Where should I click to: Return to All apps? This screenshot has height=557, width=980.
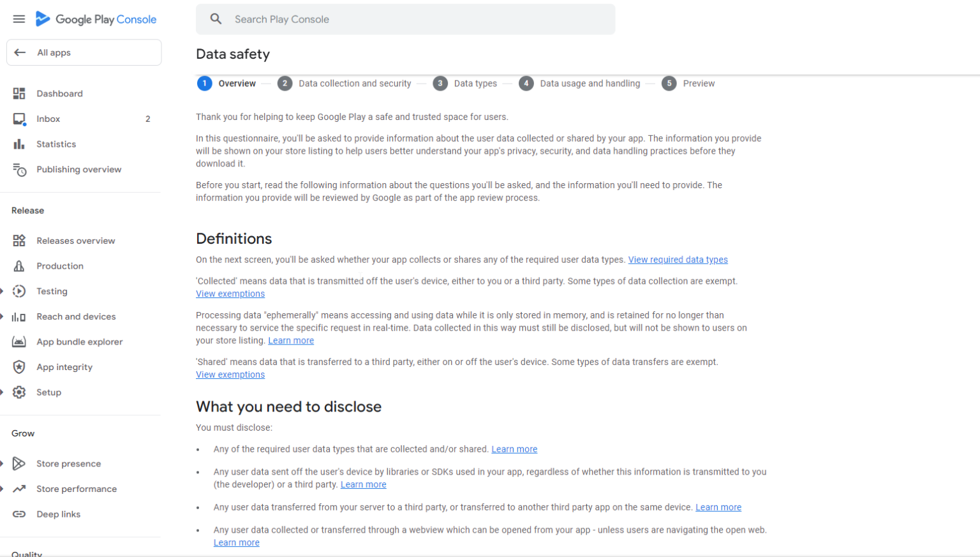[53, 52]
